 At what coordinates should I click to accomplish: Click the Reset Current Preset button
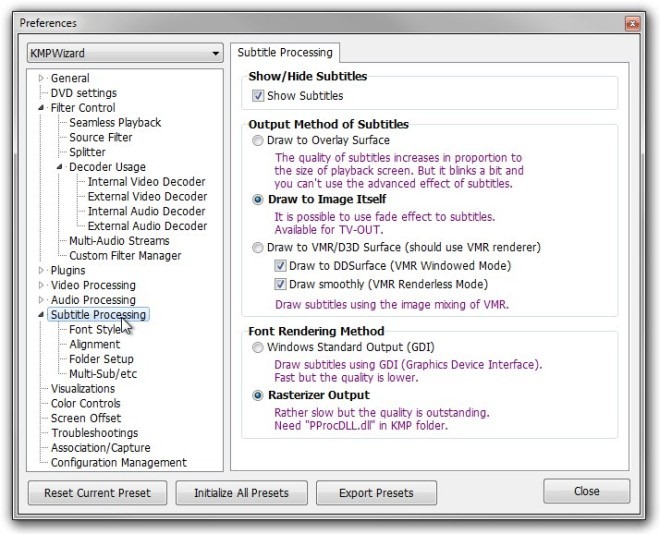97,493
